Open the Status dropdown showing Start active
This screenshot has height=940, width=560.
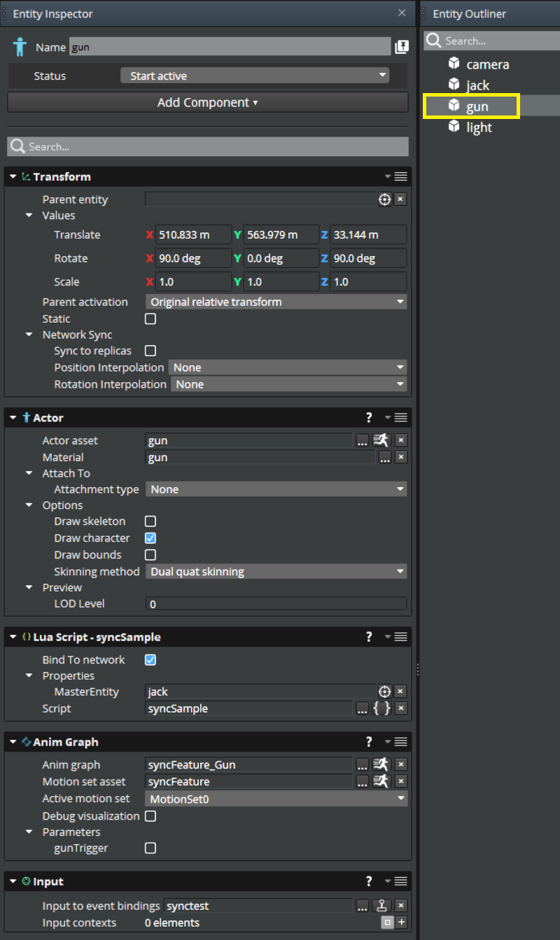pos(255,76)
